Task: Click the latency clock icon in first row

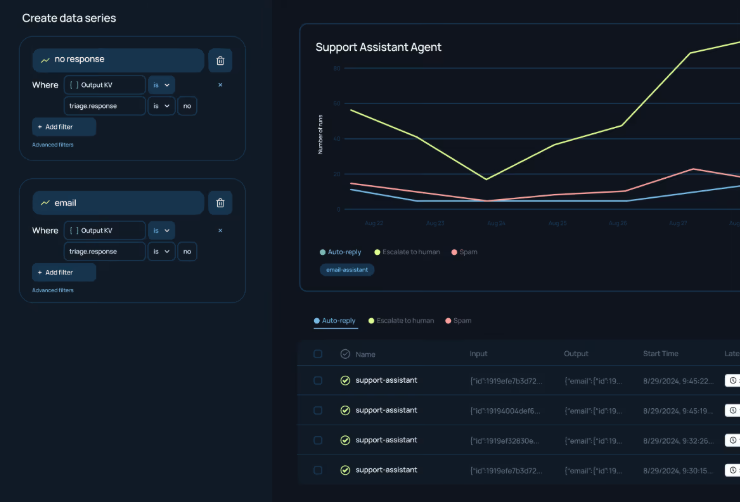Action: pos(732,380)
